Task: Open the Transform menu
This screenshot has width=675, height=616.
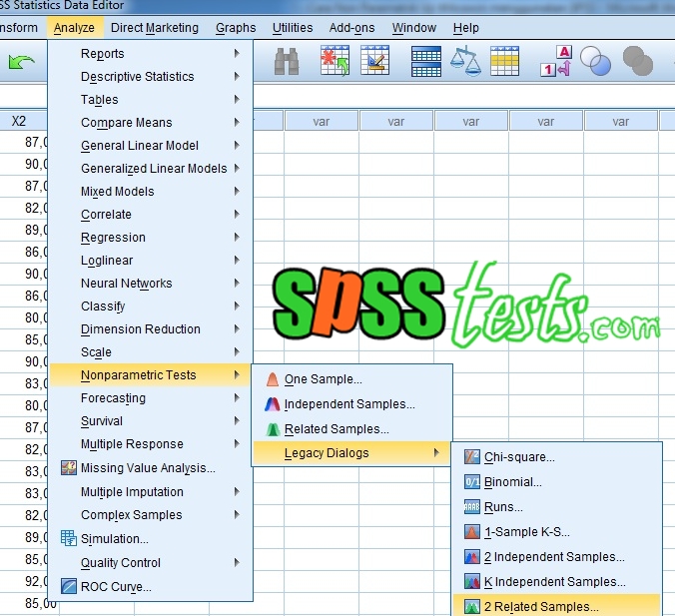Action: pyautogui.click(x=19, y=28)
